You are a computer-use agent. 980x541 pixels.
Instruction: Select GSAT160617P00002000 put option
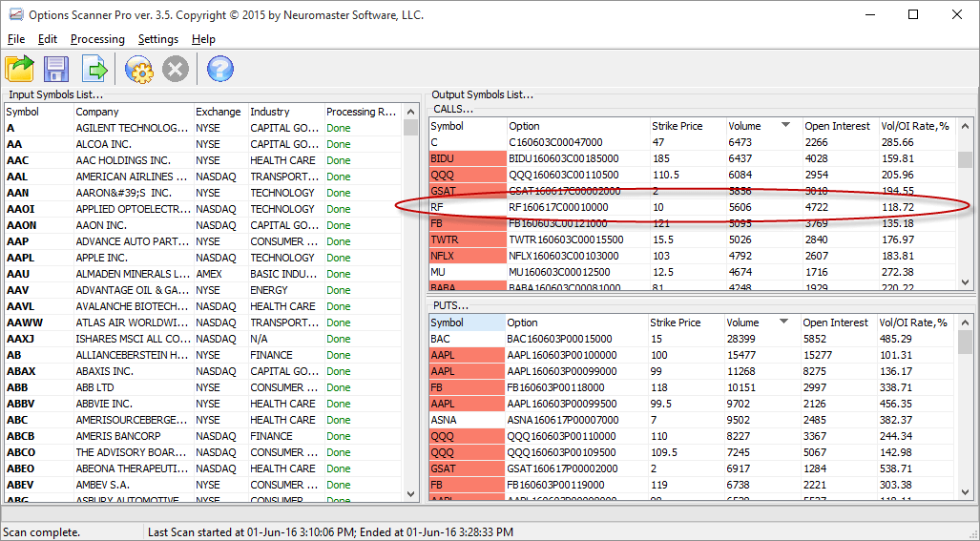(x=562, y=469)
